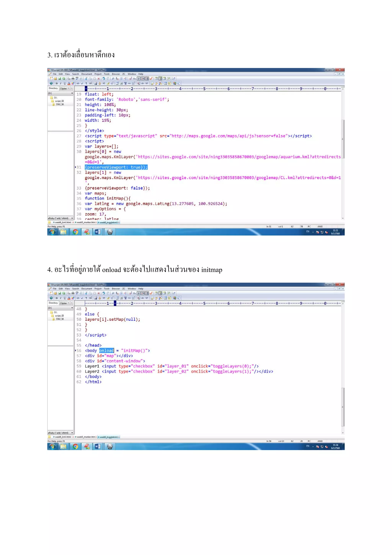Click blue Undo arrow in upper EditPlus toolbar
Screen dimensions: 392x555
(x=104, y=79)
